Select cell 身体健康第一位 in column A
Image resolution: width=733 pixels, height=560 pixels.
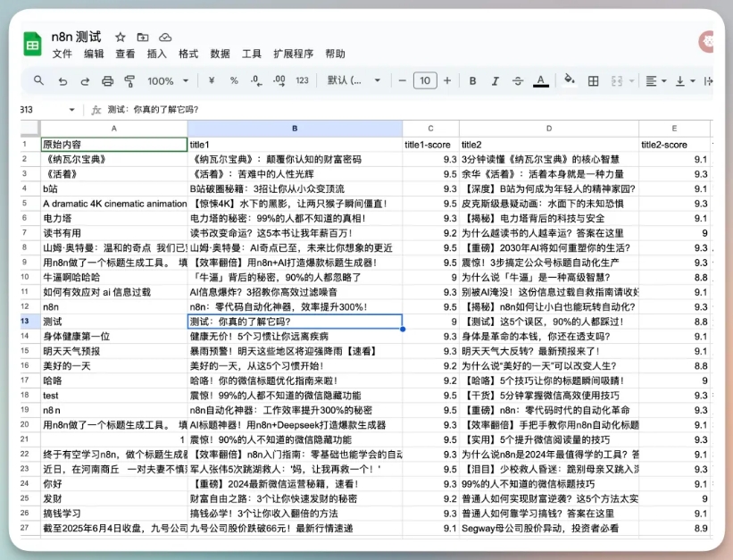(x=114, y=337)
